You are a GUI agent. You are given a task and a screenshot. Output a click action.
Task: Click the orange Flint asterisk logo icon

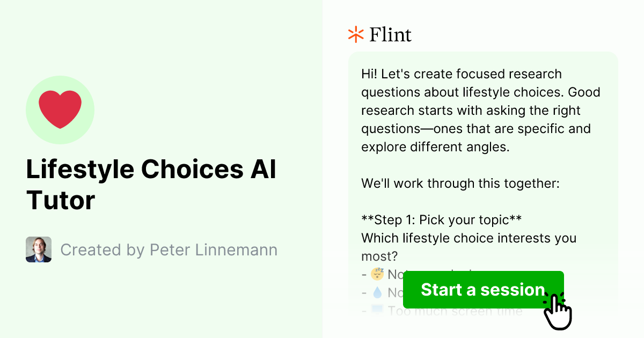[x=355, y=34]
